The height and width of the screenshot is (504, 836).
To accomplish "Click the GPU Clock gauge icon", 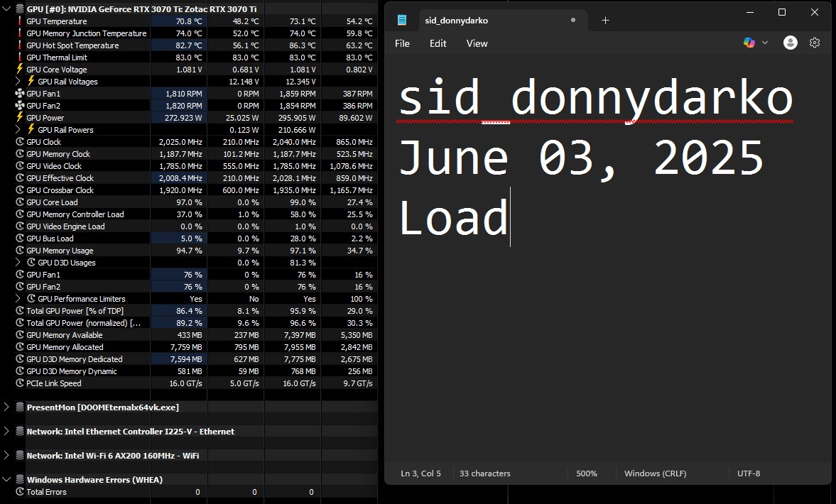I will 20,142.
